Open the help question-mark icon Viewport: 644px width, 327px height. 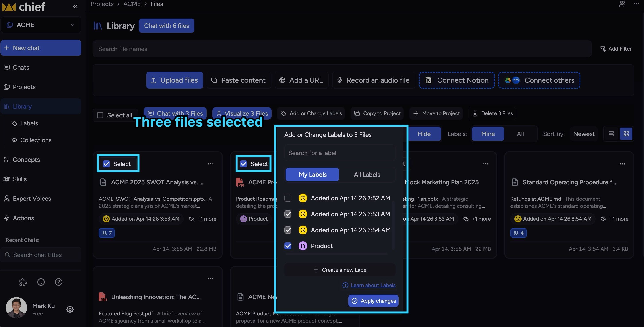click(x=58, y=282)
